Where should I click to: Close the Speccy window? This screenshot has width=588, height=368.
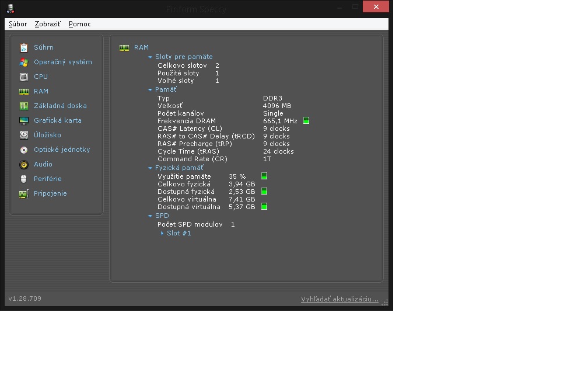coord(376,7)
